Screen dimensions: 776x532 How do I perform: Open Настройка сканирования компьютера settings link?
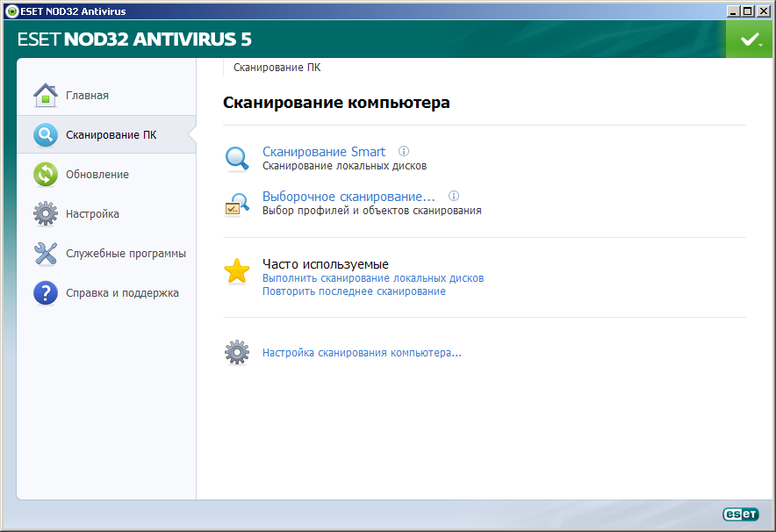tap(362, 353)
